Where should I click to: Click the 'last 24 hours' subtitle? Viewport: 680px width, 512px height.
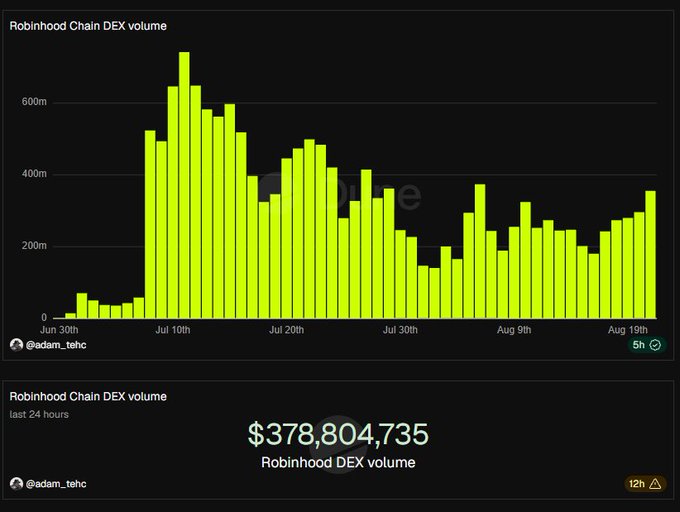[39, 414]
